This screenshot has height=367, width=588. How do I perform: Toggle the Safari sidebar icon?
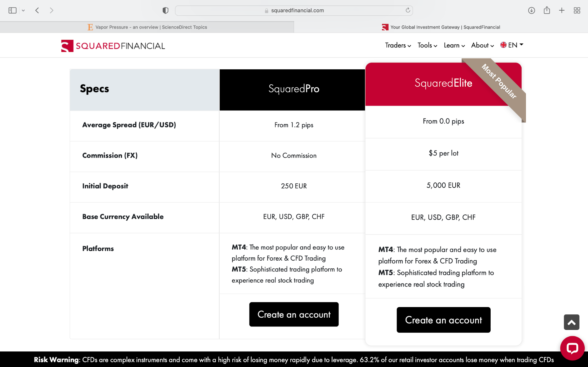pos(12,10)
